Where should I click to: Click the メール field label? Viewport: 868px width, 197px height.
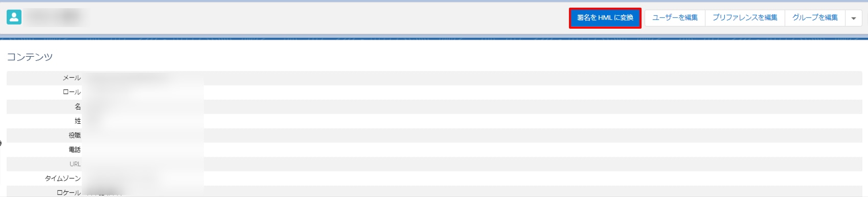[x=72, y=78]
